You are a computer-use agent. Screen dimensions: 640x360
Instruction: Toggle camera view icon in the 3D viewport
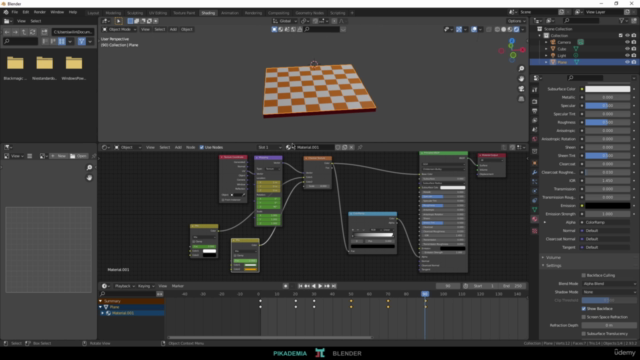521,89
